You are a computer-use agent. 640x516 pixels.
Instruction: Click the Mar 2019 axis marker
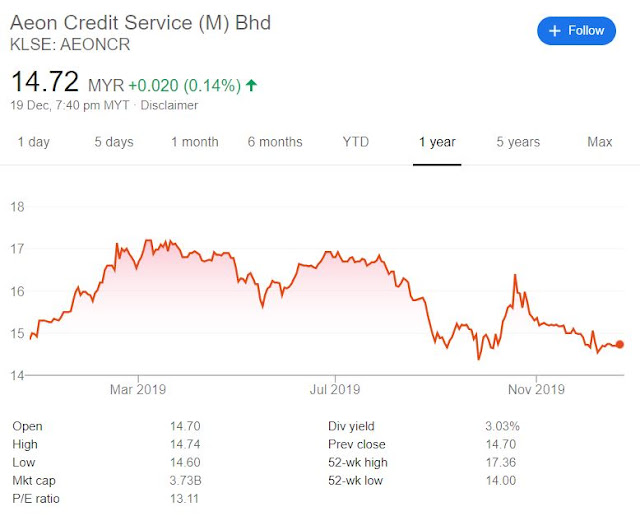click(x=138, y=389)
